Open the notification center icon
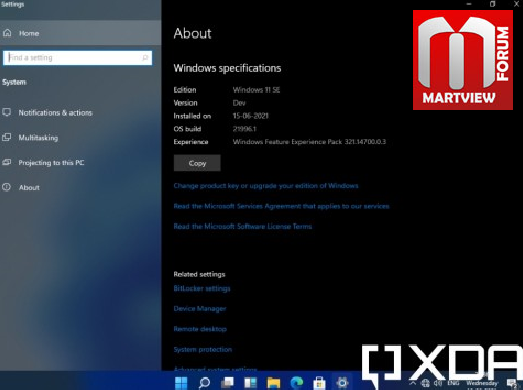Viewport: 523px width, 390px height. click(x=511, y=384)
